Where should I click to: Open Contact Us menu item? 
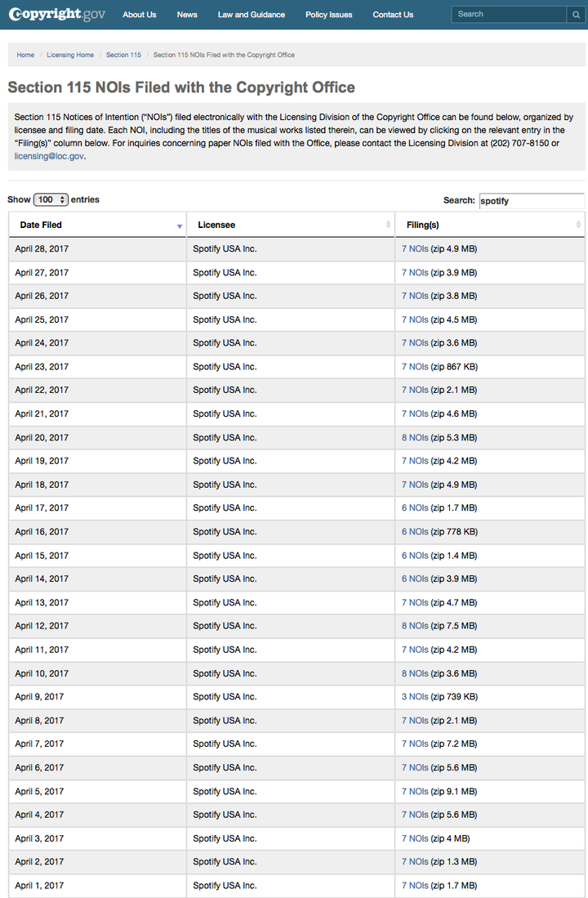click(x=393, y=15)
